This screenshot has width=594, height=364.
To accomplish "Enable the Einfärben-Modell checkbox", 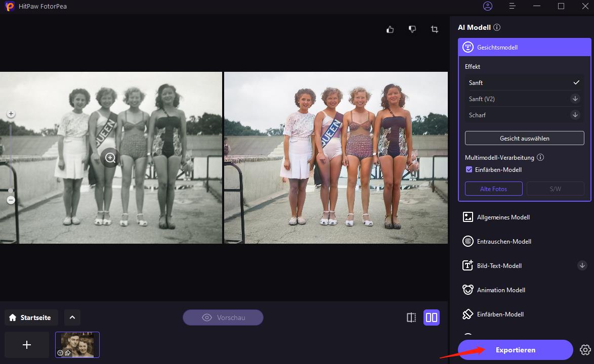I will [469, 169].
